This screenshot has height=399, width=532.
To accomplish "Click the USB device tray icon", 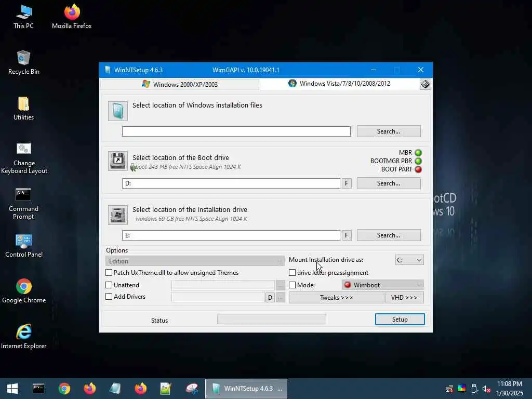I will click(474, 389).
